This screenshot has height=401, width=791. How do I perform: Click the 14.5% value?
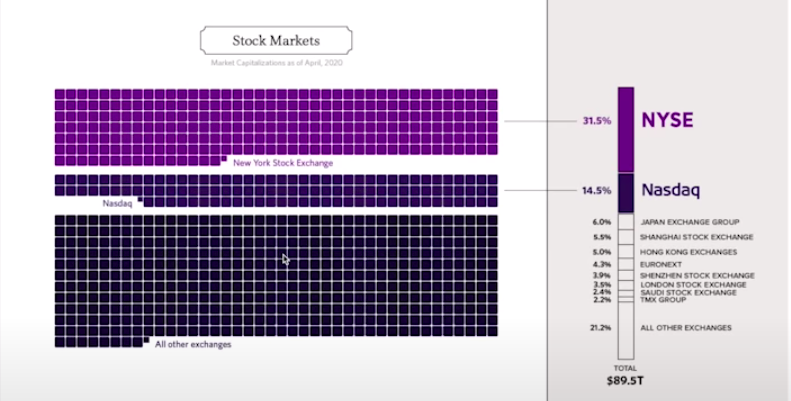pos(597,191)
